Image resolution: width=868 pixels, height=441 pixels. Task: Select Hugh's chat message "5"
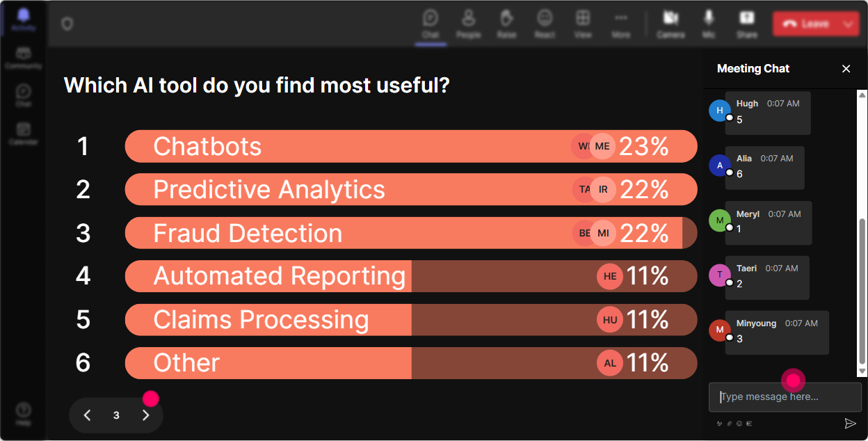[768, 113]
